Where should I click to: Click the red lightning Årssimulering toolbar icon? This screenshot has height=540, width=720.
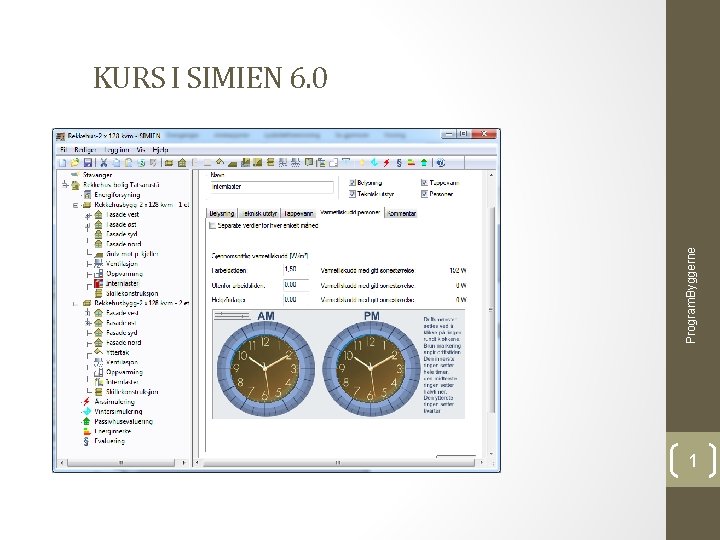click(387, 163)
